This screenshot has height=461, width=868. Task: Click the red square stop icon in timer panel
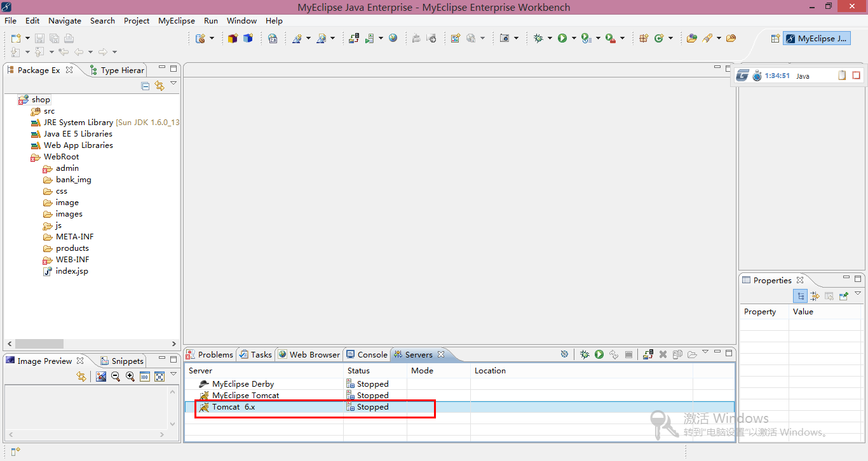[x=856, y=76]
